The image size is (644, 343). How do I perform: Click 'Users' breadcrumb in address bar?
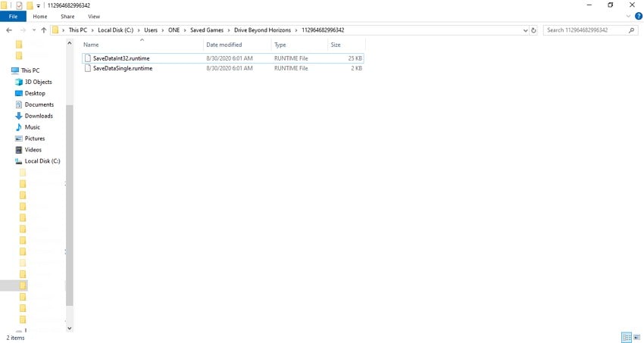click(151, 30)
